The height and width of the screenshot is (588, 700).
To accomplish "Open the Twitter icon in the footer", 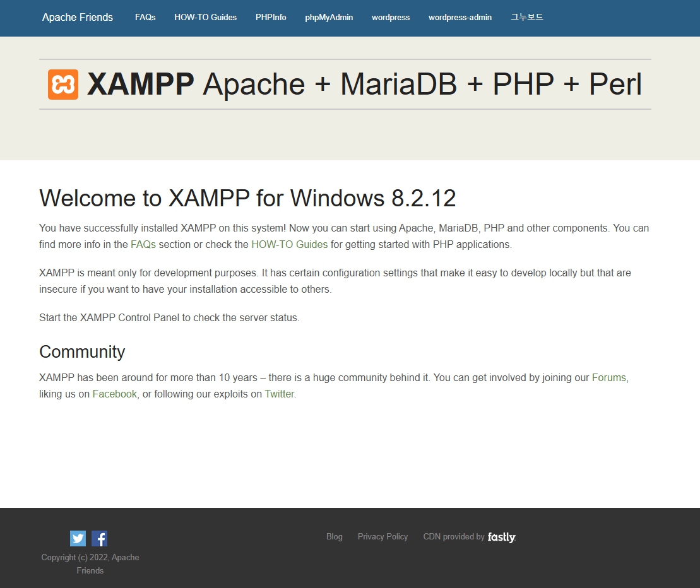I will click(78, 539).
